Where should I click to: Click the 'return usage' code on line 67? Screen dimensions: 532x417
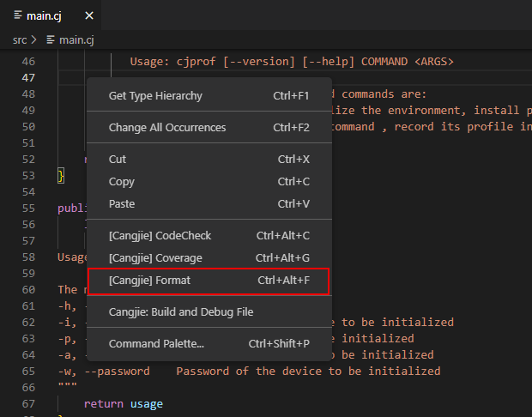(123, 404)
